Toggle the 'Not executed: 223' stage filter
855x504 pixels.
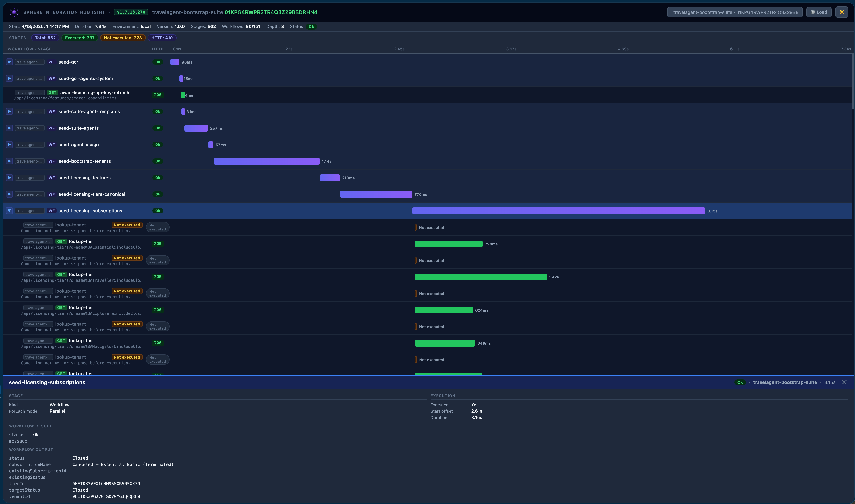coord(123,38)
